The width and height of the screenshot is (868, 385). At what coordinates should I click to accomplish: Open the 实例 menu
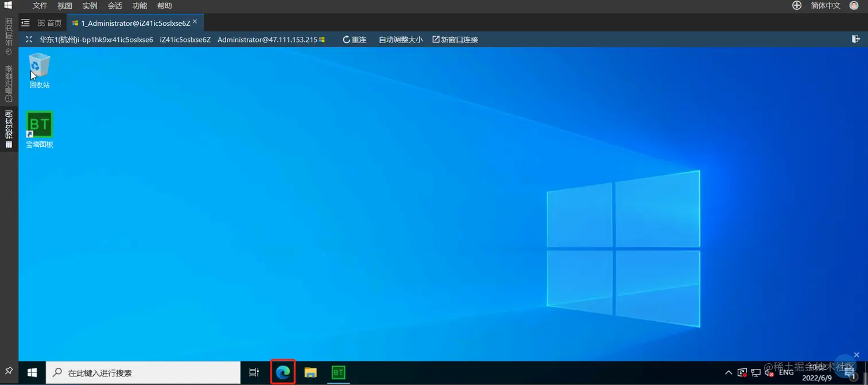click(x=90, y=6)
